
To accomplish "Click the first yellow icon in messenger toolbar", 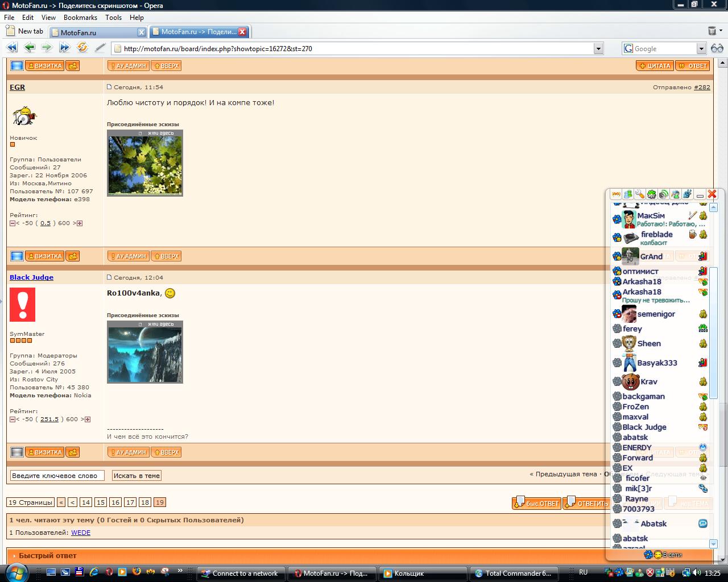I will [x=616, y=194].
